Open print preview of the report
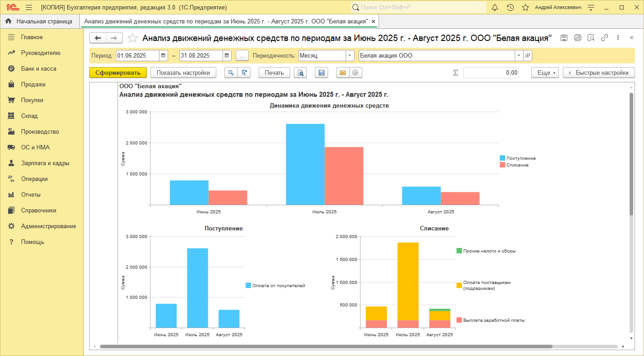This screenshot has height=356, width=644. [x=300, y=72]
